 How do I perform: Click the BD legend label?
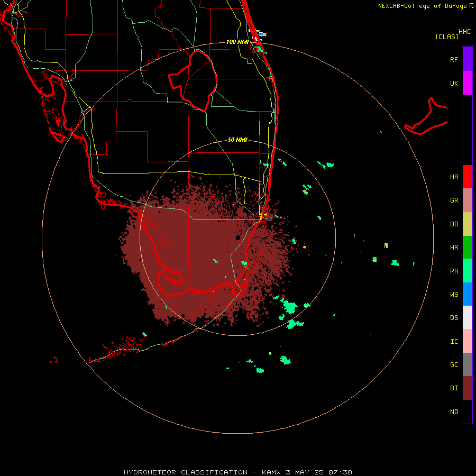click(454, 224)
